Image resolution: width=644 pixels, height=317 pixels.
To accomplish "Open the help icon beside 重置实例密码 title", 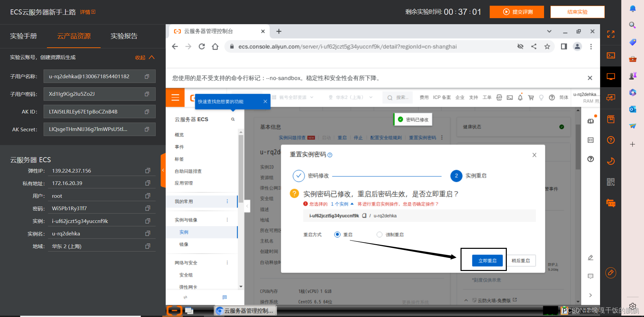I will point(330,155).
